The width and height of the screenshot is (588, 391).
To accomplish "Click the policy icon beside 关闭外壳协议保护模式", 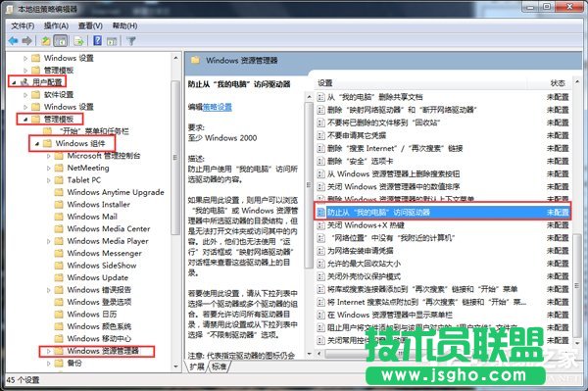I will 321,276.
